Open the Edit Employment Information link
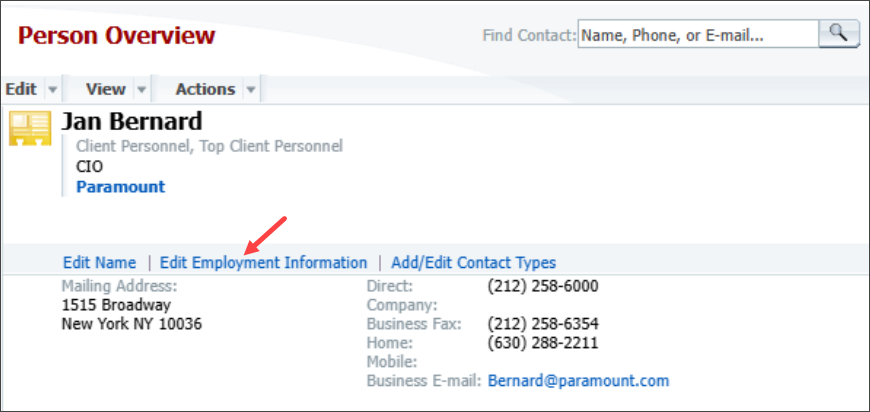 (264, 262)
